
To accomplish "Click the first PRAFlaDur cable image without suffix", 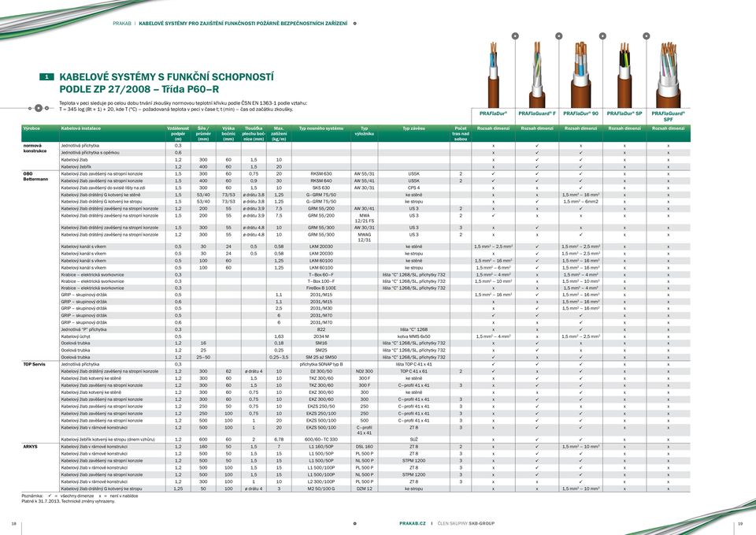I will [x=493, y=76].
